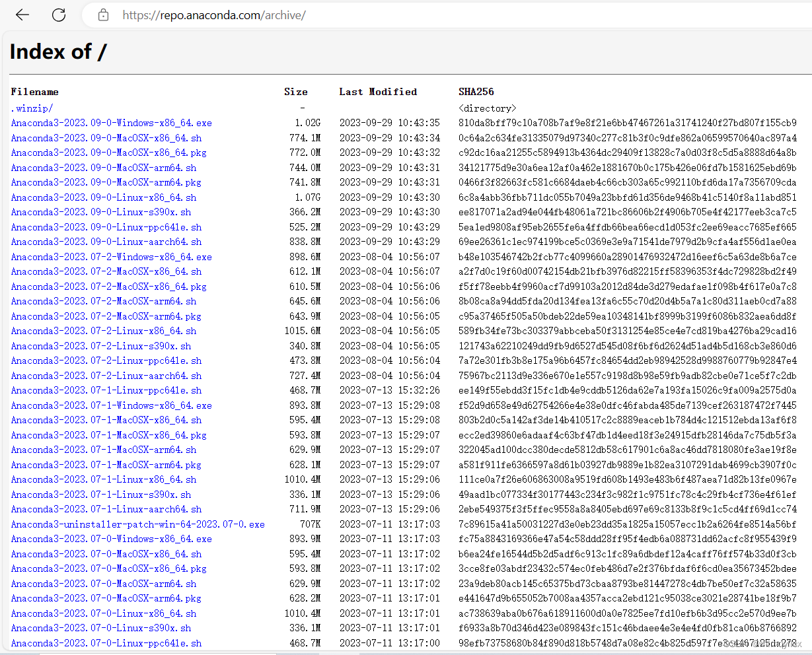Click the Filename column header
812x655 pixels.
point(34,92)
